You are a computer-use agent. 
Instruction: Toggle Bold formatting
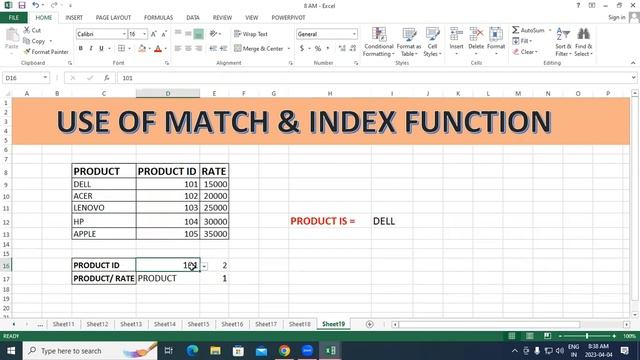[81, 49]
